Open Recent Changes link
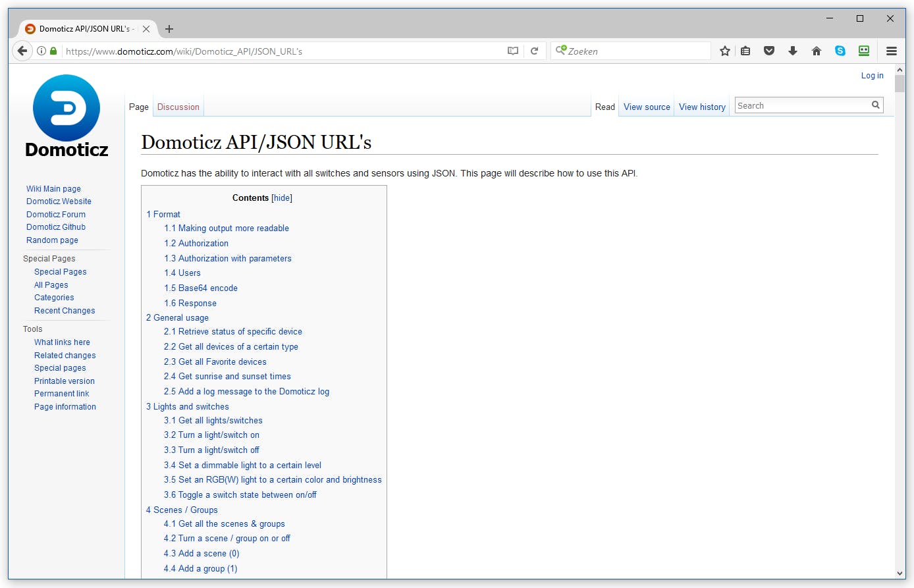The width and height of the screenshot is (914, 588). point(65,311)
